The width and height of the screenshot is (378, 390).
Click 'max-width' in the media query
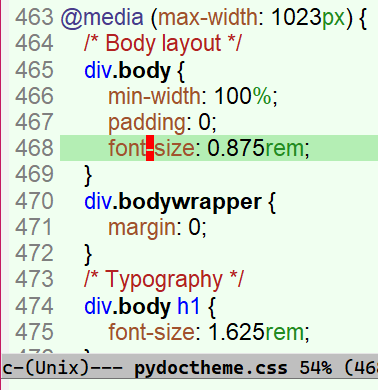point(208,17)
